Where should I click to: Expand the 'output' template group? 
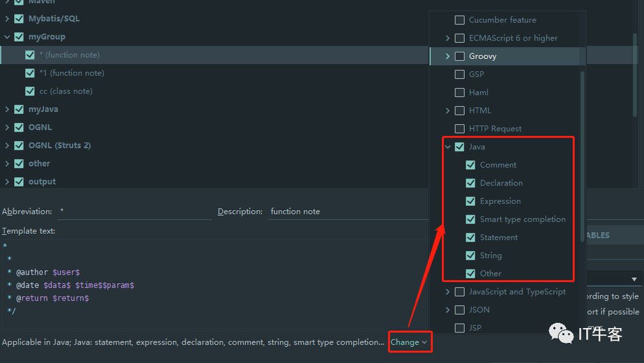click(7, 182)
